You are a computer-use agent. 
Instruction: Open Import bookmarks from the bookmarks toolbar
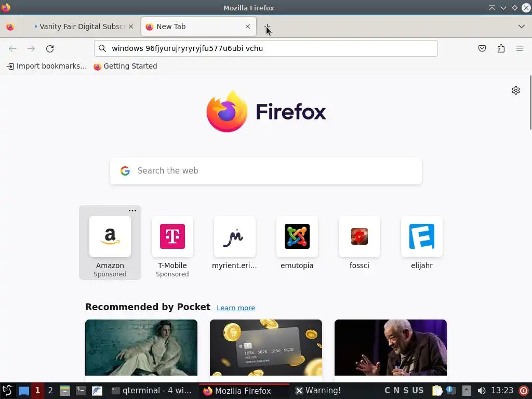pos(47,66)
